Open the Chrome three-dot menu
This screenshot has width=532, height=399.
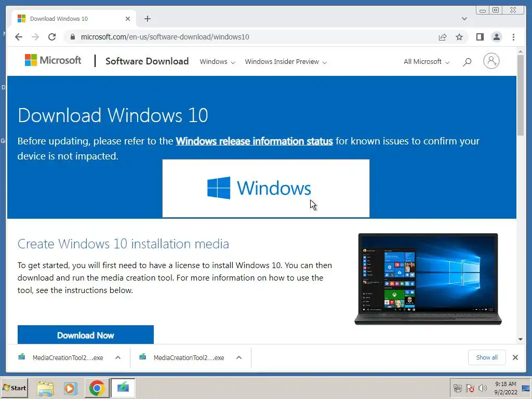(x=514, y=37)
